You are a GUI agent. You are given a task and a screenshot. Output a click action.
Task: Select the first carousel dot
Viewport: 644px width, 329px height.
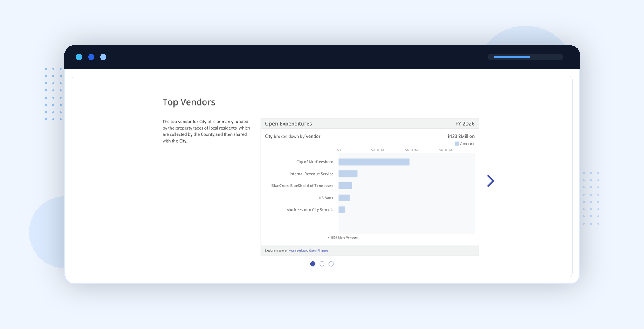click(x=313, y=264)
